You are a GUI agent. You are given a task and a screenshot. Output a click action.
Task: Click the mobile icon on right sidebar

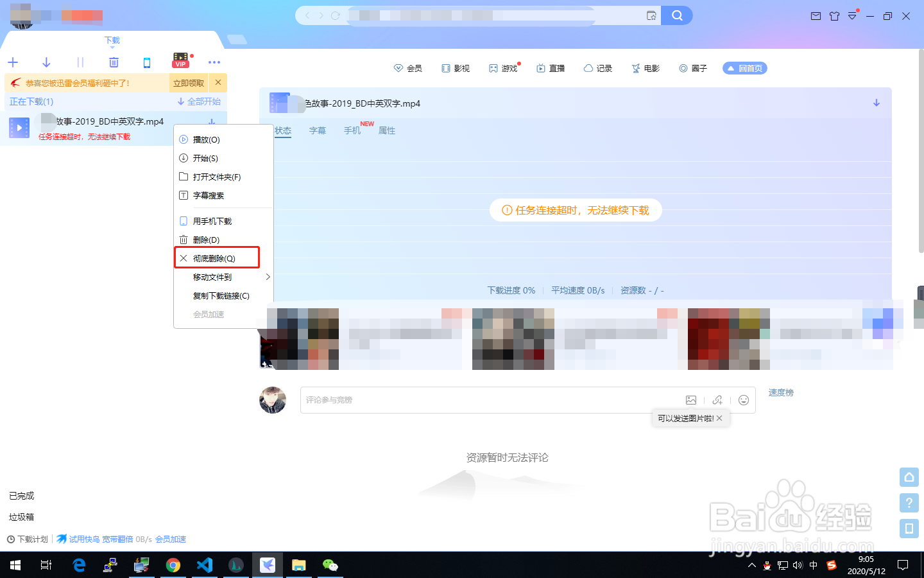click(x=909, y=529)
